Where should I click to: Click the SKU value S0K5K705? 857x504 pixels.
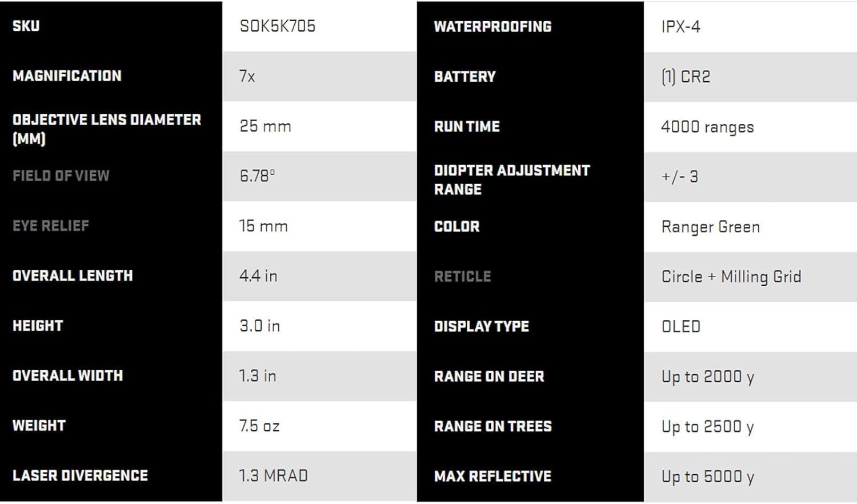(x=277, y=26)
